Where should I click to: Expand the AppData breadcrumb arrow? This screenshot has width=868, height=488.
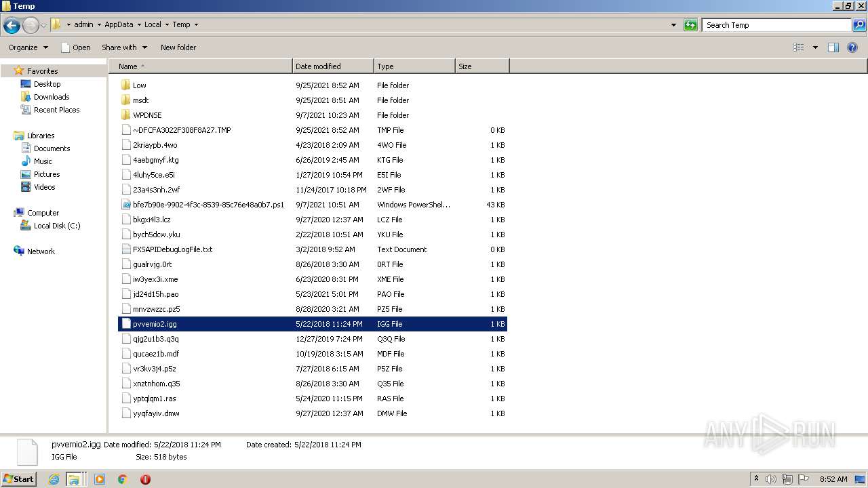[138, 25]
